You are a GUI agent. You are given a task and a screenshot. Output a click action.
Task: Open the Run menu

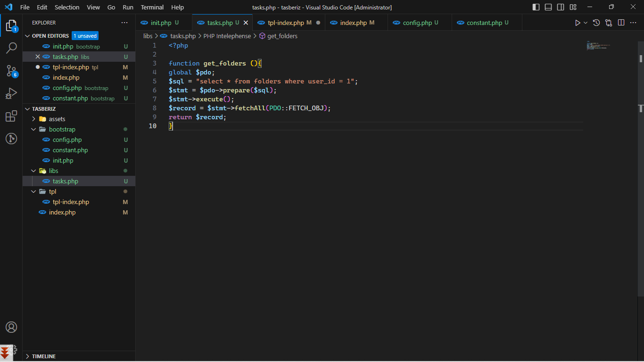(x=128, y=7)
